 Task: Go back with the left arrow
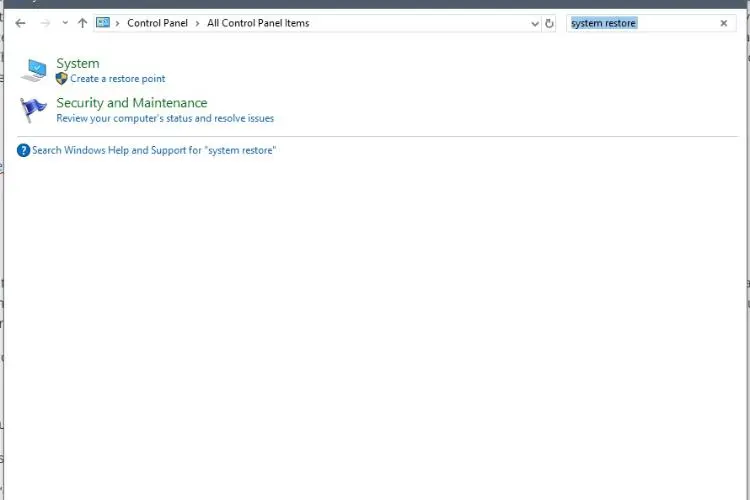[x=20, y=23]
